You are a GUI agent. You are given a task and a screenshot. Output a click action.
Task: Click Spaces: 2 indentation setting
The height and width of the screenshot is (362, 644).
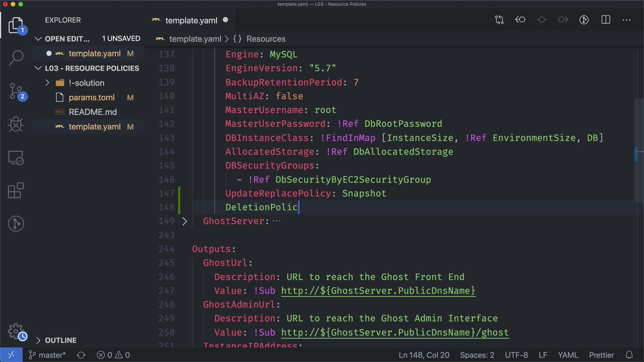(x=477, y=355)
